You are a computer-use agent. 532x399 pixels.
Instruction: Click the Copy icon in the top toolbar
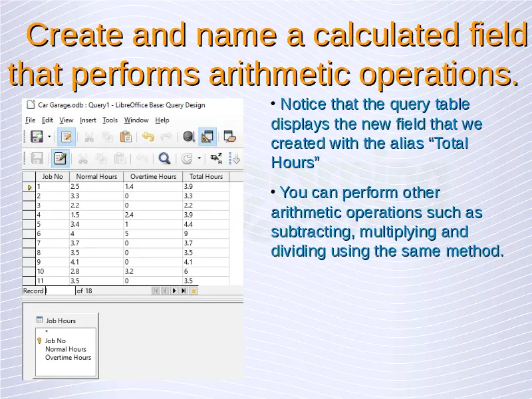(x=107, y=137)
